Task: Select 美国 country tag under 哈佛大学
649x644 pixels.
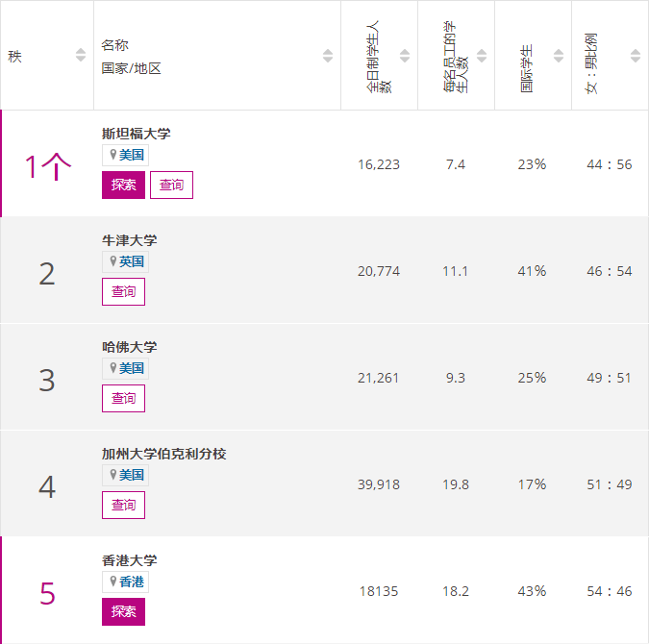Action: [x=131, y=368]
